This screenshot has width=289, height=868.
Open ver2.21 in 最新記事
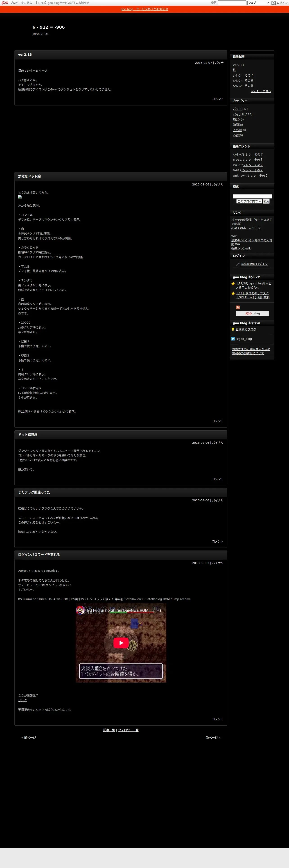click(x=239, y=65)
